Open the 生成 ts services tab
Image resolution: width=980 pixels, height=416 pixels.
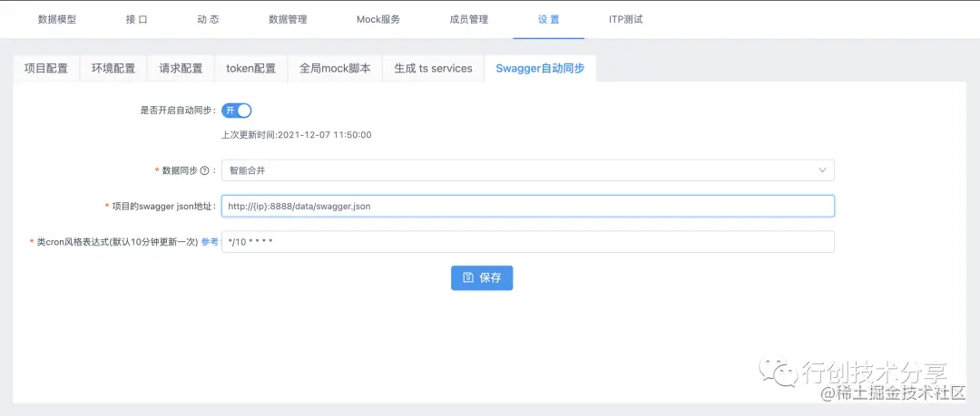pos(433,68)
